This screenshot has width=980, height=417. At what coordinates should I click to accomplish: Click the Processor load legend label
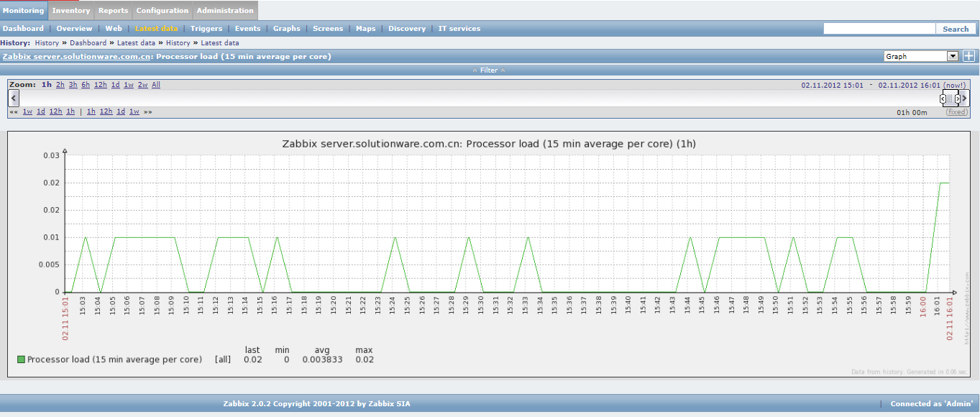coord(114,359)
